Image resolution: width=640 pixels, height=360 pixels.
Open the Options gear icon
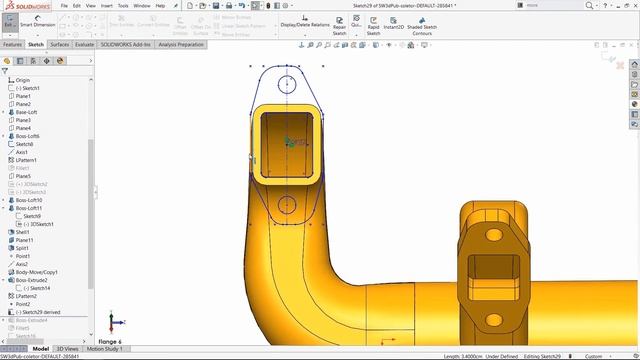(x=286, y=6)
